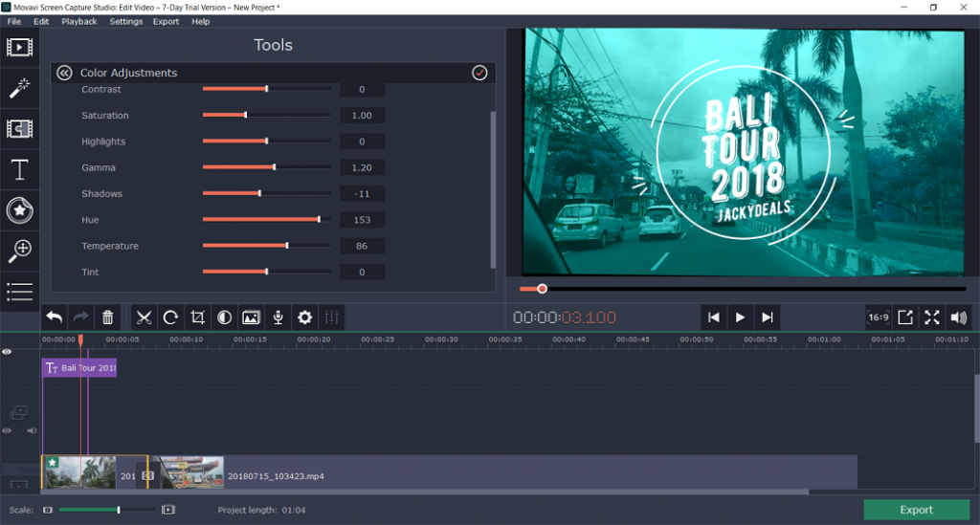The height and width of the screenshot is (525, 980).
Task: Apply color adjustments with checkmark icon
Action: pos(479,73)
